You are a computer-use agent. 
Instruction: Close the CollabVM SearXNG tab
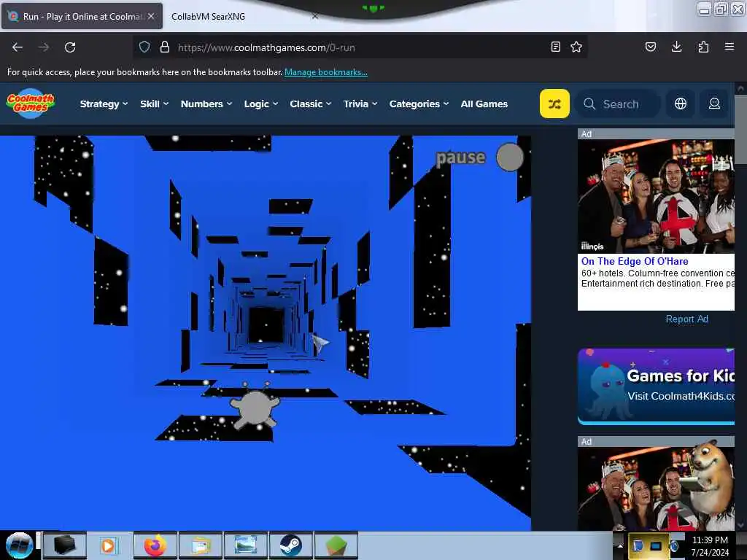pos(315,16)
